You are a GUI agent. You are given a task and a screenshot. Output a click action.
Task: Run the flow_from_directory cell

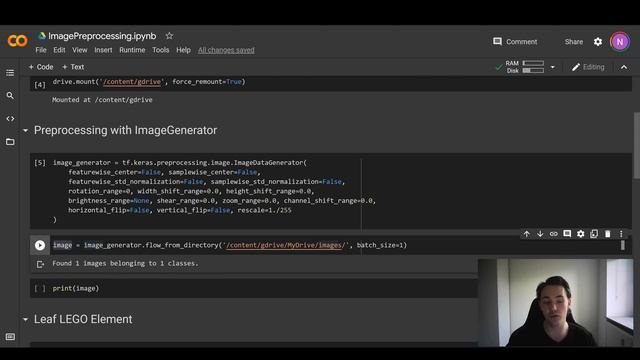tap(40, 245)
